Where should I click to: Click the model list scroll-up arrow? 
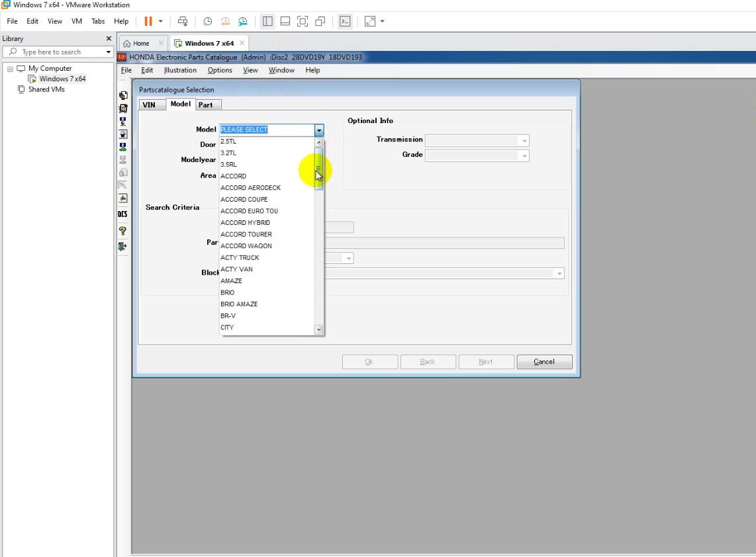point(318,143)
